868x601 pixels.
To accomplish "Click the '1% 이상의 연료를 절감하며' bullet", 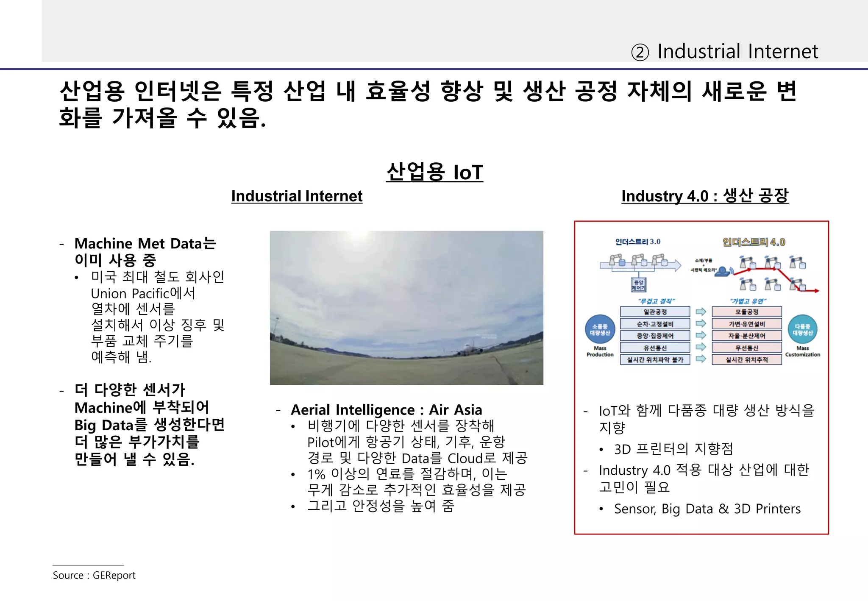I will [x=407, y=473].
